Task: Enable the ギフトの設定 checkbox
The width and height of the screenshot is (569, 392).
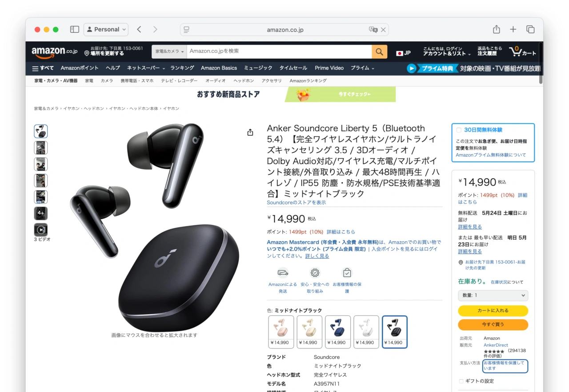Action: point(461,381)
